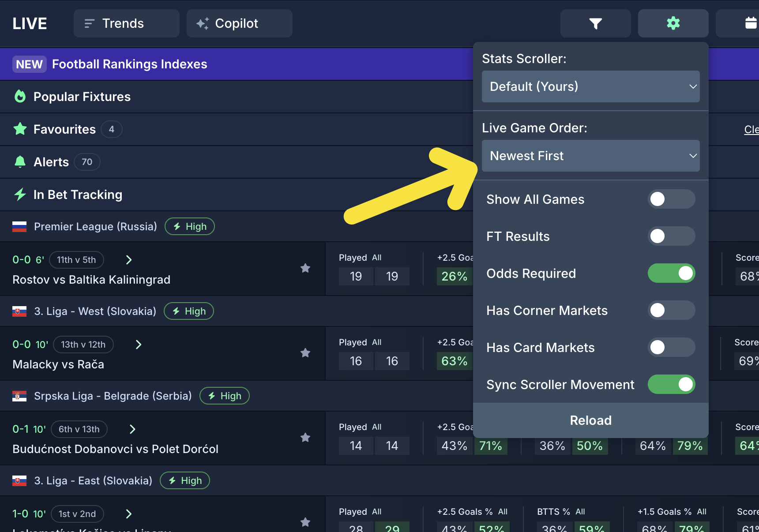Open the Copilot tab
Image resolution: width=759 pixels, height=532 pixels.
click(x=239, y=23)
